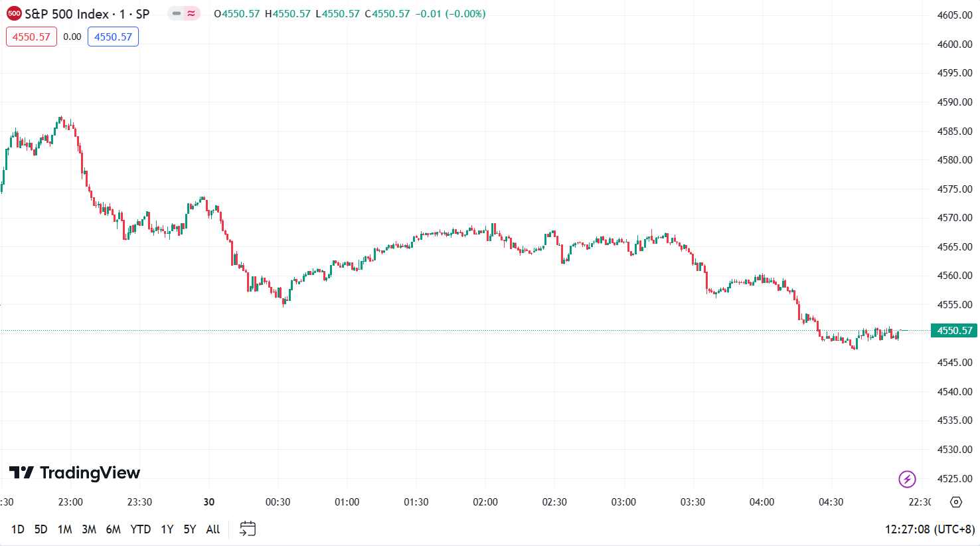Click the blue buy price 4550.57 button
Screen dimensions: 980x546
113,37
